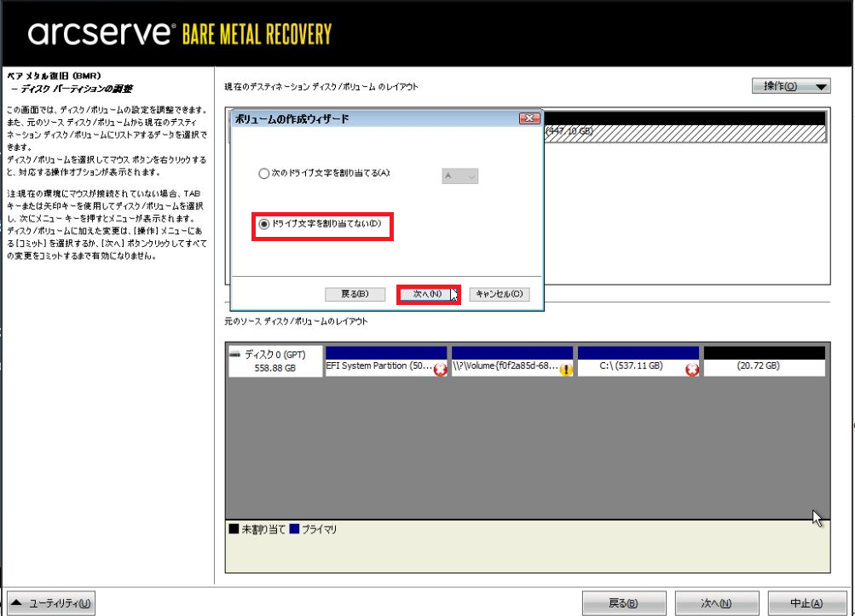Click the wizard's 戻る(B) button
855x616 pixels.
point(355,295)
